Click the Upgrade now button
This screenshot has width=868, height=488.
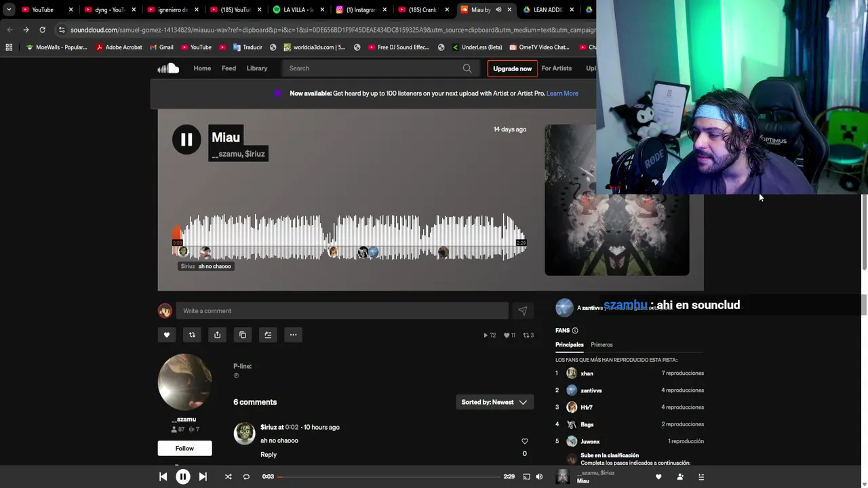click(x=512, y=68)
